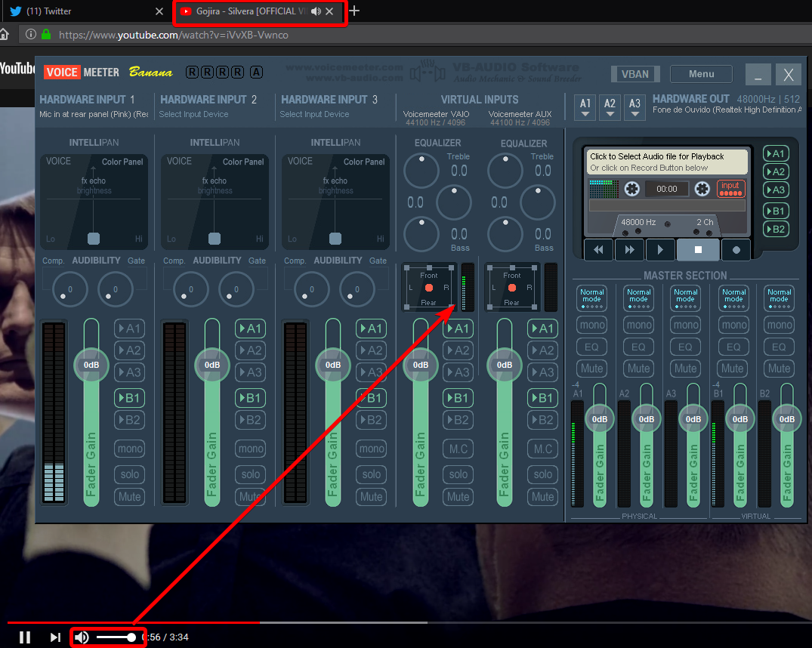Route cassette playback to A1

[x=776, y=153]
